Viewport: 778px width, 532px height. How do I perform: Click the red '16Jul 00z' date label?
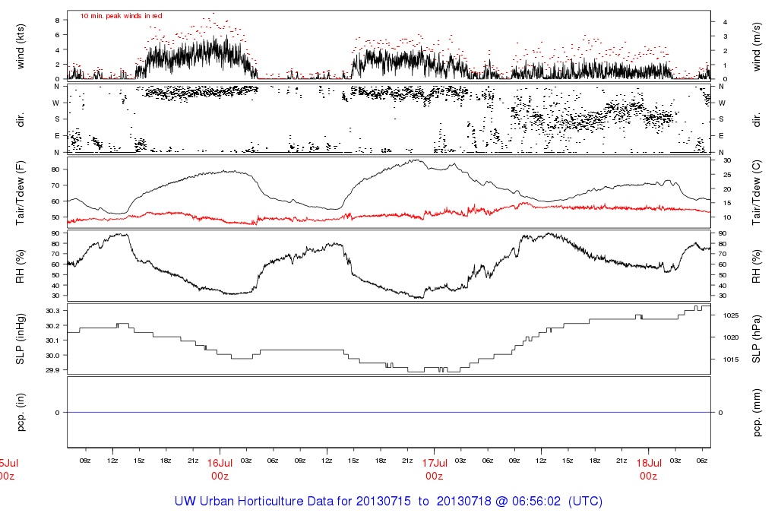[x=220, y=470]
